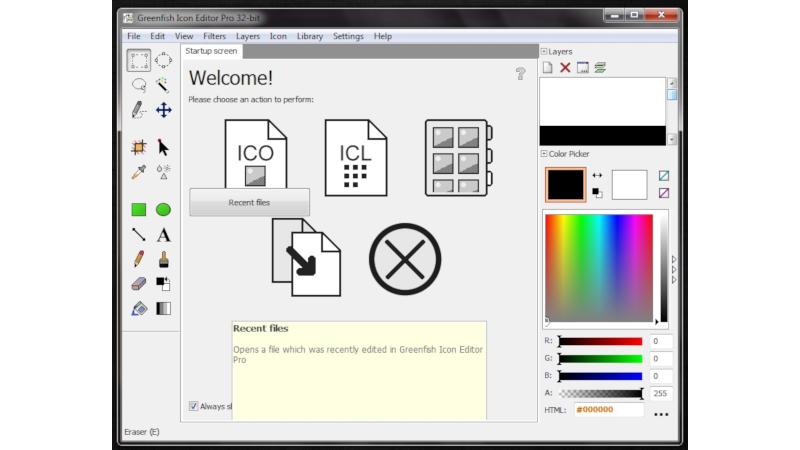Click the ICL icon library icon
The width and height of the screenshot is (800, 450).
coord(356,158)
